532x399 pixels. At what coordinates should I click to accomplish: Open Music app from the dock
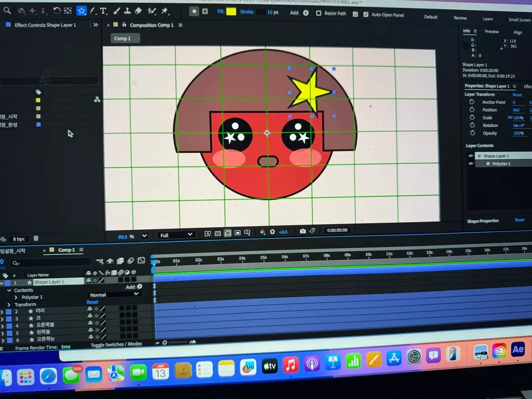[291, 365]
